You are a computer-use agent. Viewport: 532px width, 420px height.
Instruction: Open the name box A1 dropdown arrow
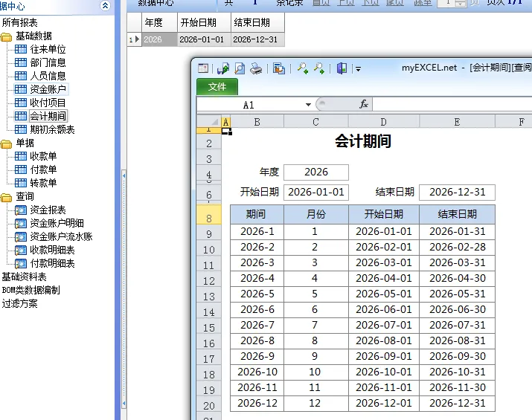pyautogui.click(x=308, y=105)
